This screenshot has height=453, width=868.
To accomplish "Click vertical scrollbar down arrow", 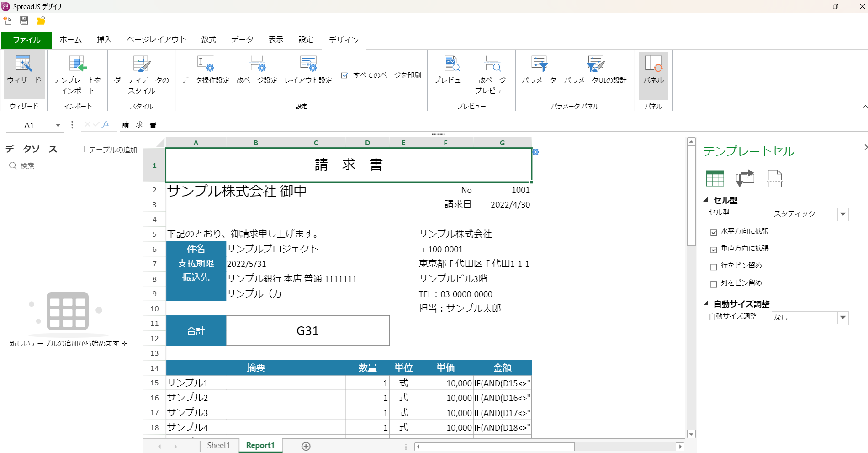I will click(691, 434).
